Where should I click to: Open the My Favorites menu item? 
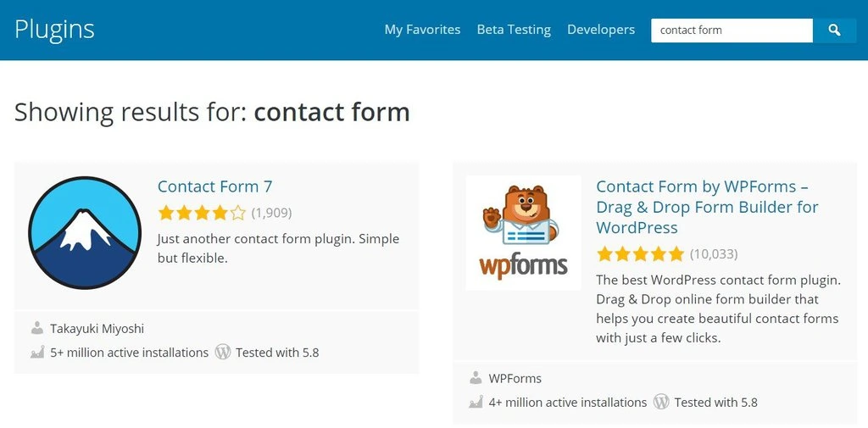422,30
